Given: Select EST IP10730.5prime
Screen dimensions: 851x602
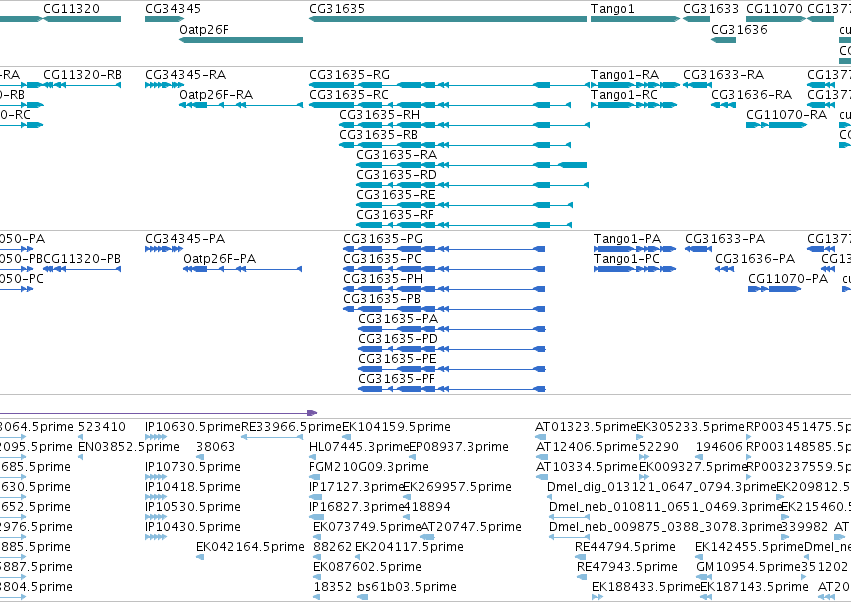Looking at the screenshot, I should 156,477.
